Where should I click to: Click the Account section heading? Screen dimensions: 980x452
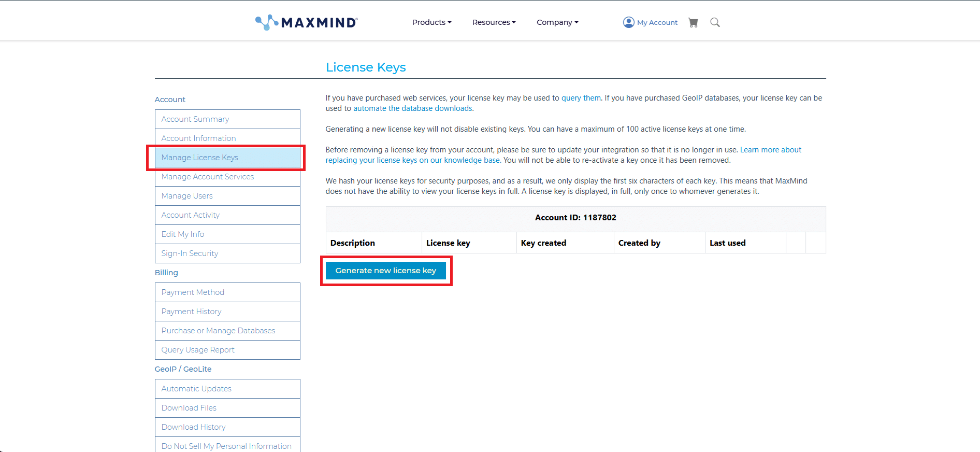pyautogui.click(x=170, y=100)
